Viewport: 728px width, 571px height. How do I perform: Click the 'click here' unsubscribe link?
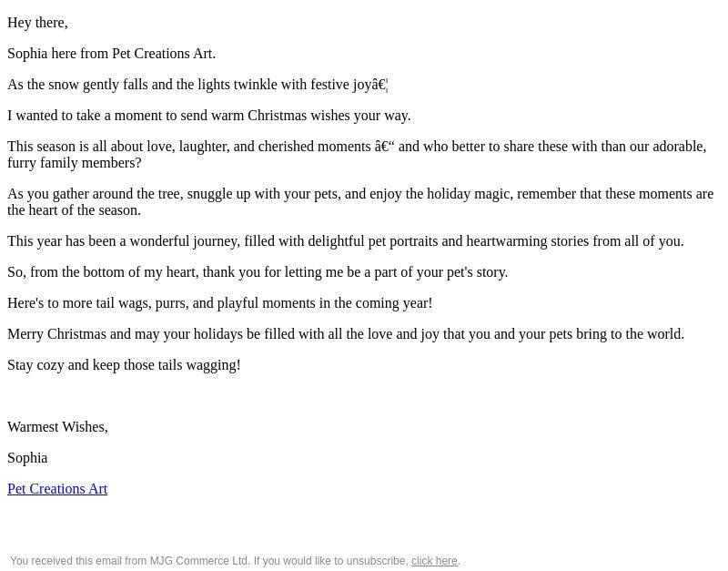tap(434, 561)
